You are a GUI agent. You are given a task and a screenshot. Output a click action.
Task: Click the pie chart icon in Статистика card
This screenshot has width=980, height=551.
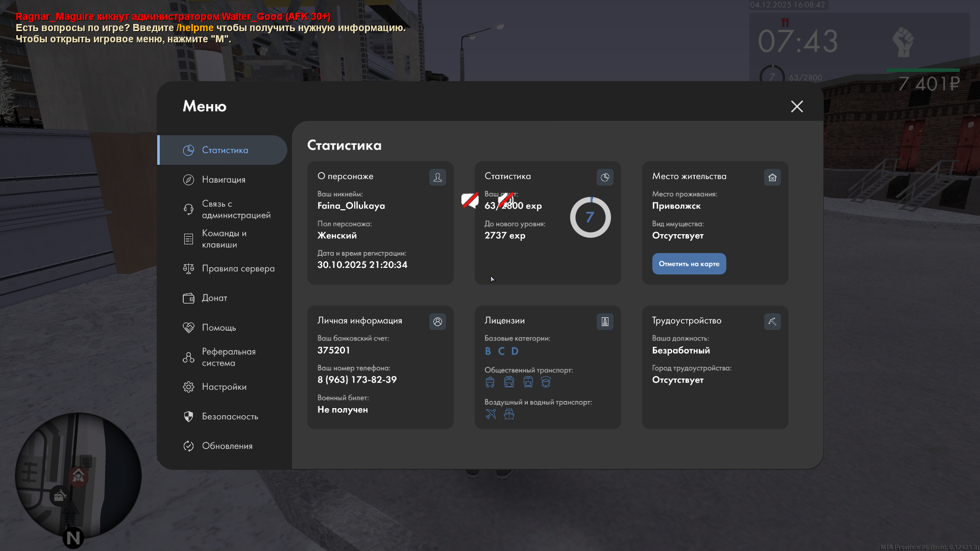(x=605, y=177)
